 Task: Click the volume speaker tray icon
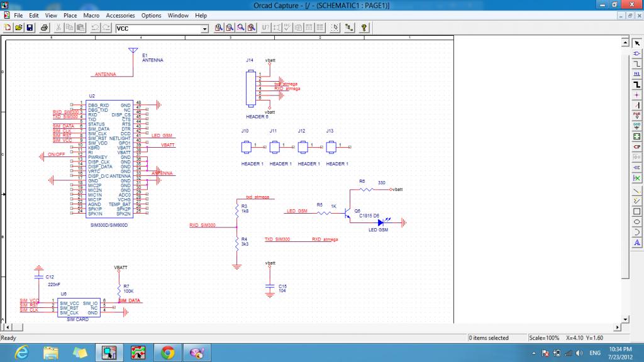(x=579, y=353)
